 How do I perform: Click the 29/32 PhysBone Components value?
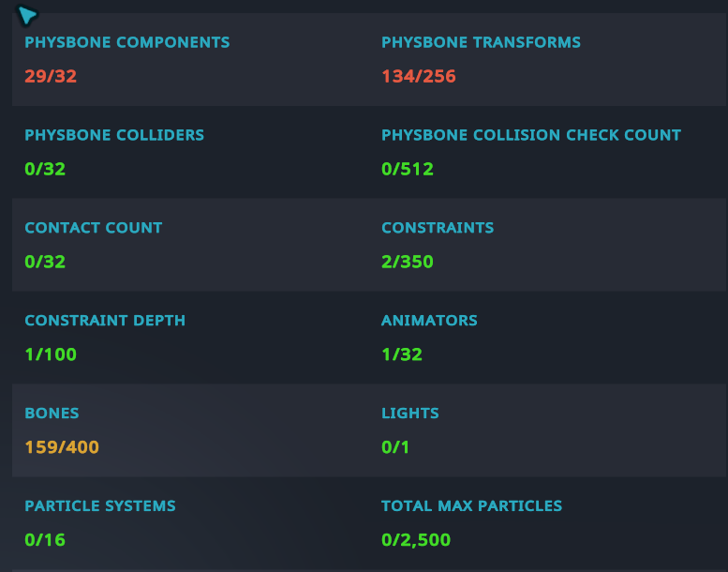(x=51, y=76)
